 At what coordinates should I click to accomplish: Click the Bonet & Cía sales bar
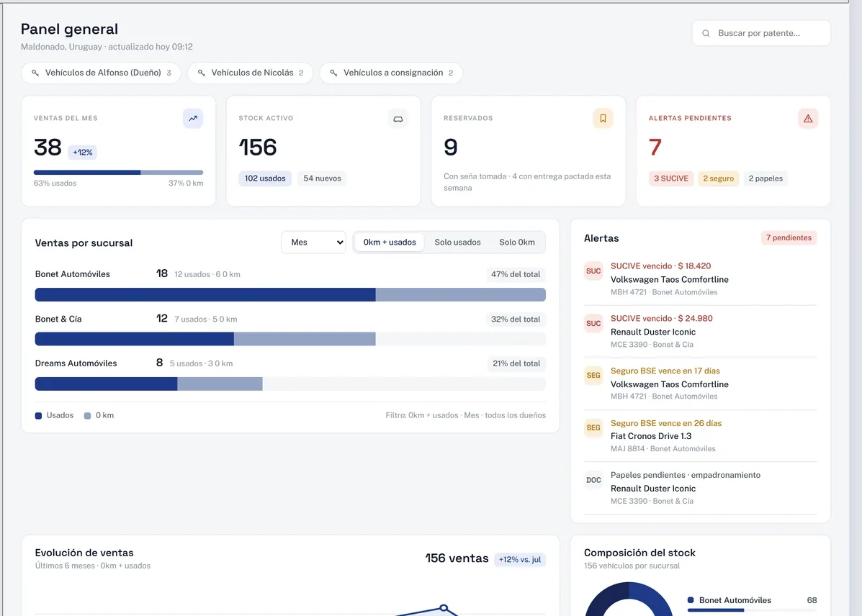click(290, 339)
